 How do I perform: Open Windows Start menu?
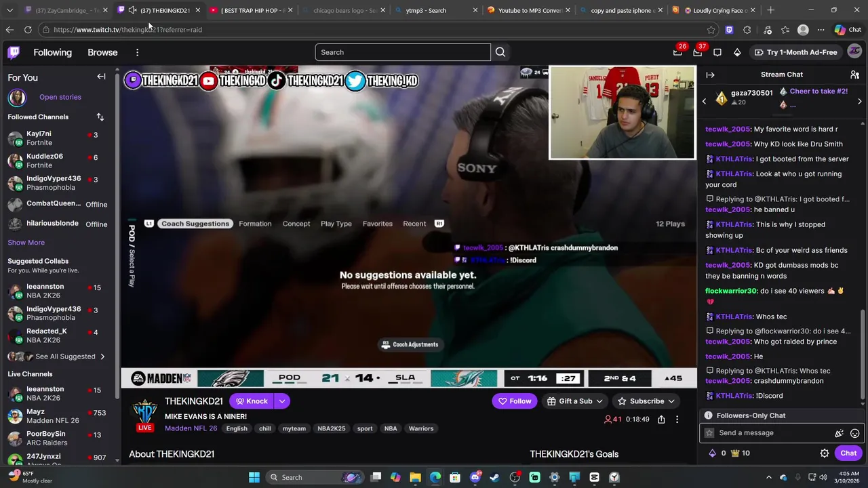(x=254, y=477)
